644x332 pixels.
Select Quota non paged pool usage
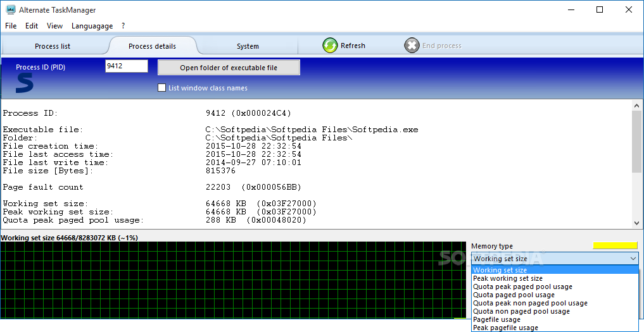(555, 311)
